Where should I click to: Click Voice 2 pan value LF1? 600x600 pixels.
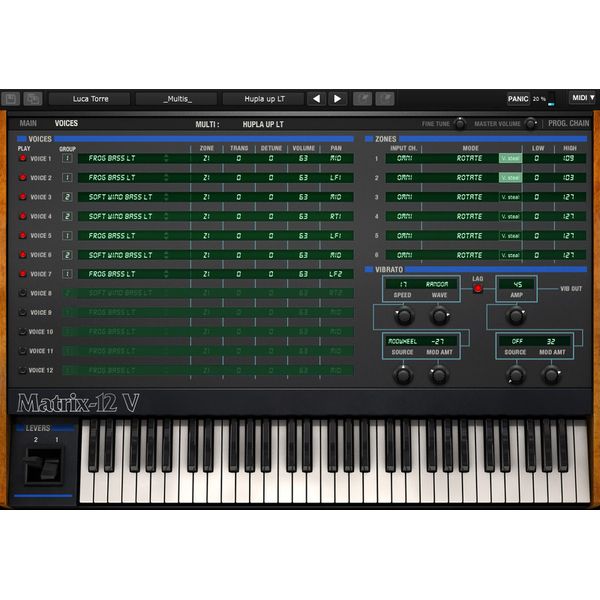(336, 178)
